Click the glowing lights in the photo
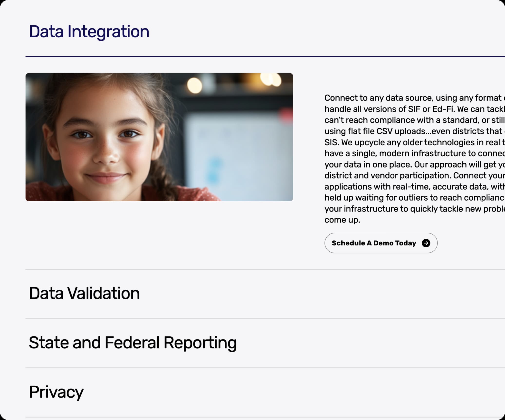 click(x=195, y=85)
